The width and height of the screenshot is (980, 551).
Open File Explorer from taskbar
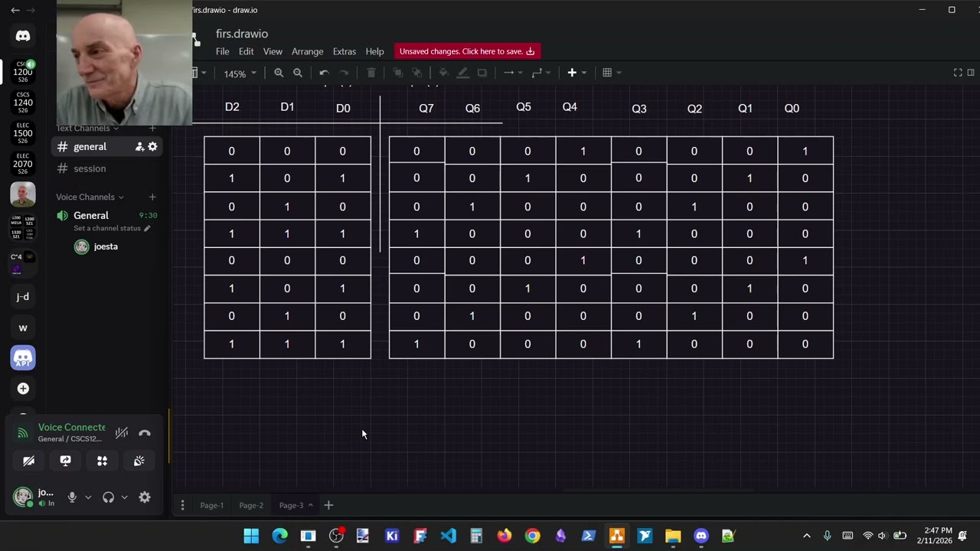click(673, 536)
